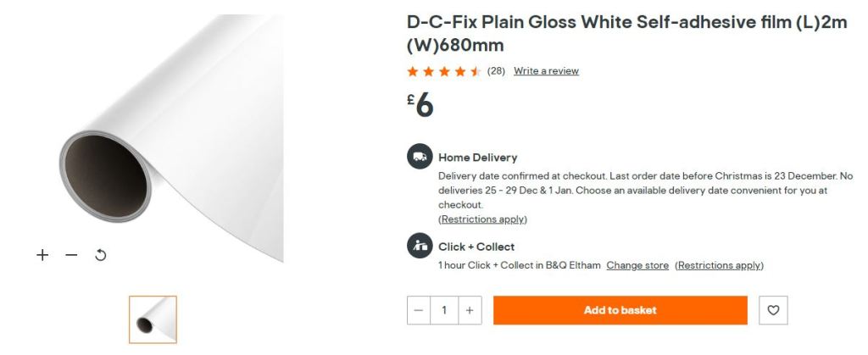Add the product to basket
The width and height of the screenshot is (868, 355).
click(620, 310)
